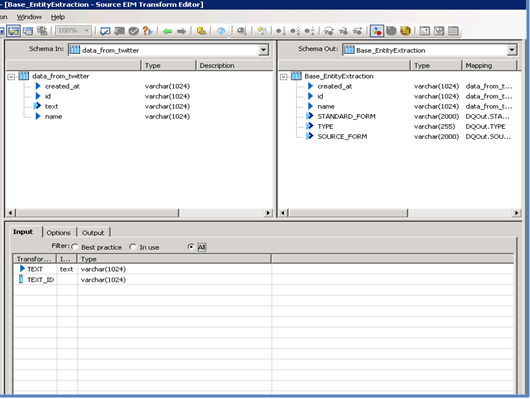Viewport: 530px width, 399px height.
Task: Click the highlighted project area toolbar icon
Action: 14,31
